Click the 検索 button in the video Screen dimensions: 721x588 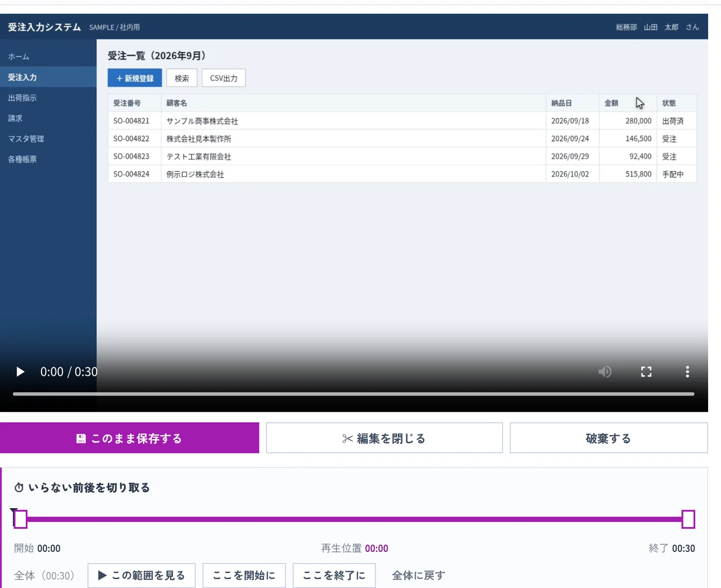tap(182, 78)
